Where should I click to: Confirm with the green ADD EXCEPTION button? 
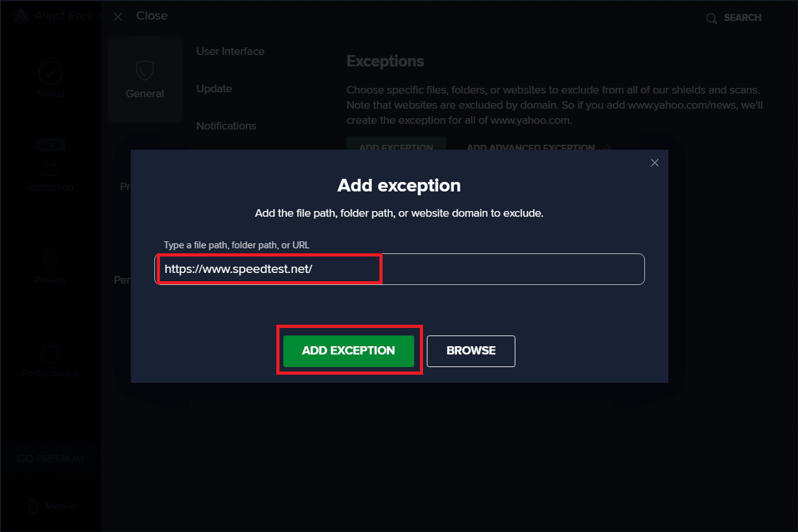(x=348, y=351)
